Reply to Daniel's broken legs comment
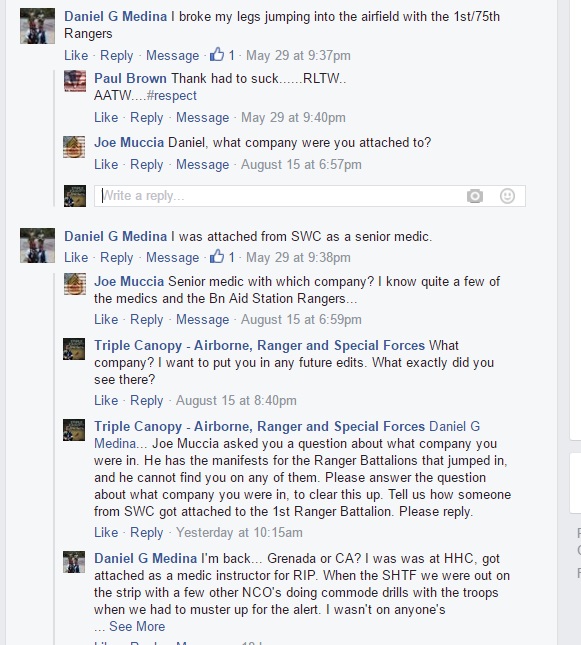The height and width of the screenshot is (645, 581). click(116, 56)
